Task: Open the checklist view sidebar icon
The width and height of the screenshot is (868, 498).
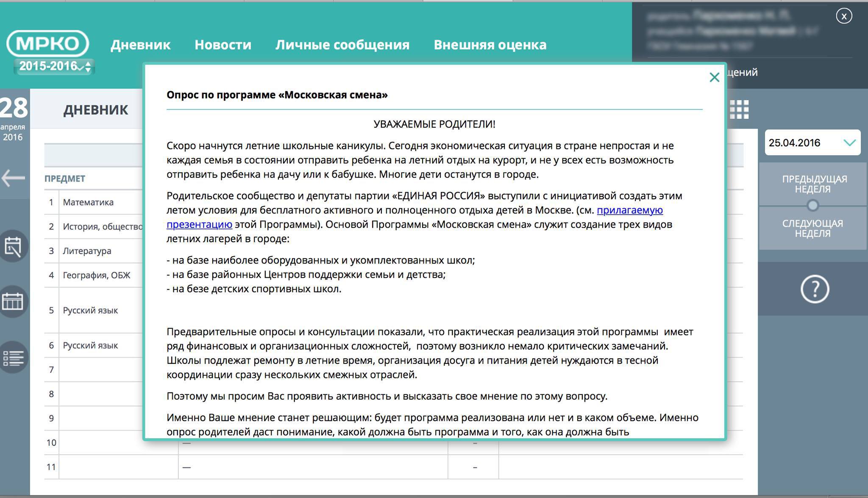Action: (x=13, y=358)
